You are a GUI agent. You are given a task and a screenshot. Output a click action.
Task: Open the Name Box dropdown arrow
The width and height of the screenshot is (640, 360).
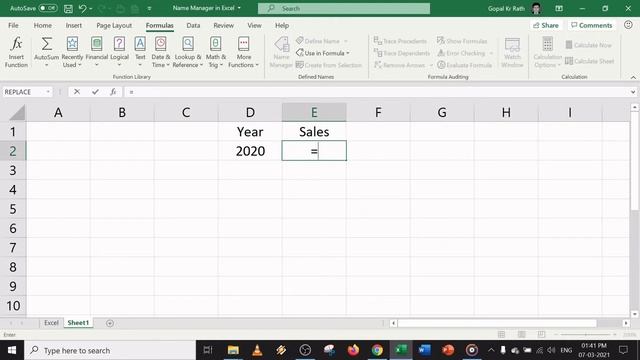48,92
